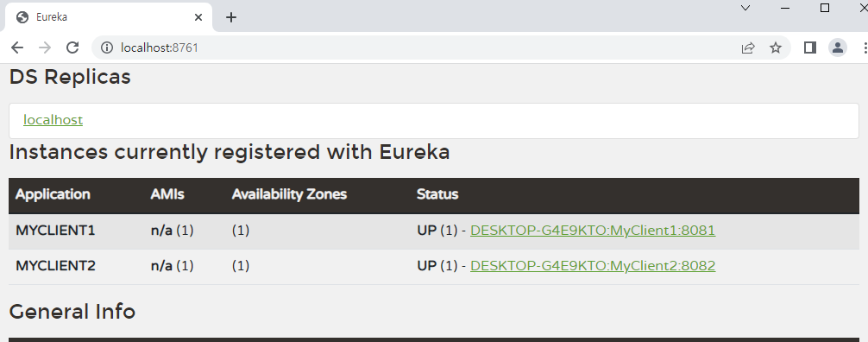Open the MyClient2:8082 instance link
This screenshot has height=342, width=868.
(593, 265)
